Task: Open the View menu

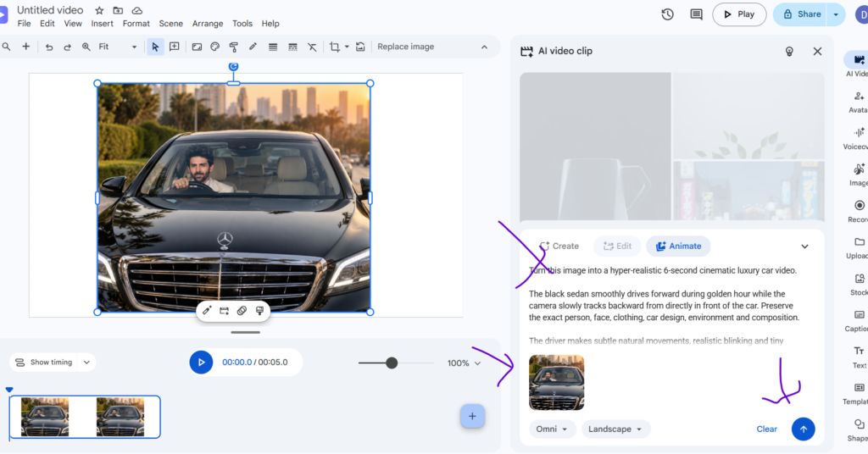Action: point(73,24)
